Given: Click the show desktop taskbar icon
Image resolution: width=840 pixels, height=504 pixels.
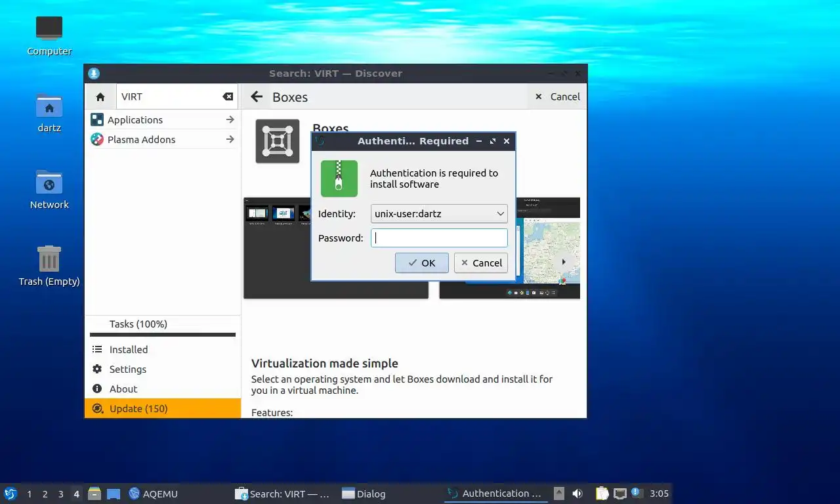Looking at the screenshot, I should 114,493.
